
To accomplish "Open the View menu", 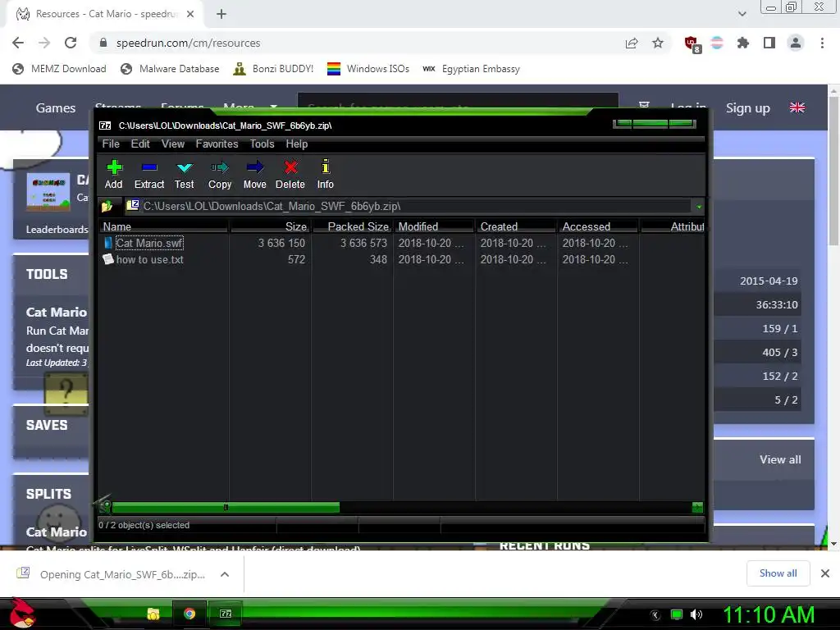I will [x=173, y=144].
